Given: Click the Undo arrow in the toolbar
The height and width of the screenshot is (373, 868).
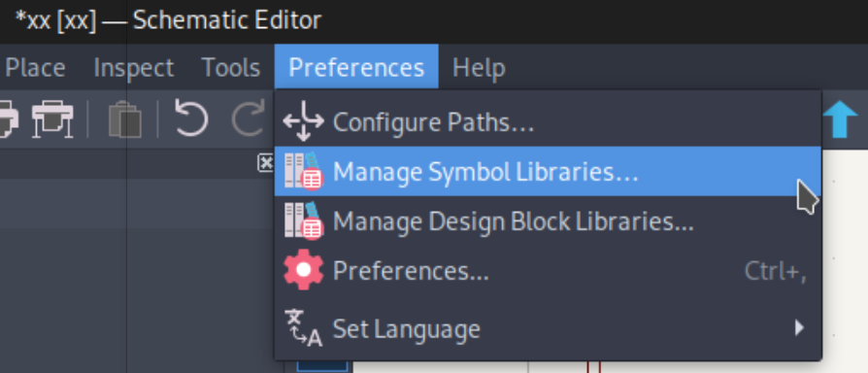Looking at the screenshot, I should pos(191,118).
